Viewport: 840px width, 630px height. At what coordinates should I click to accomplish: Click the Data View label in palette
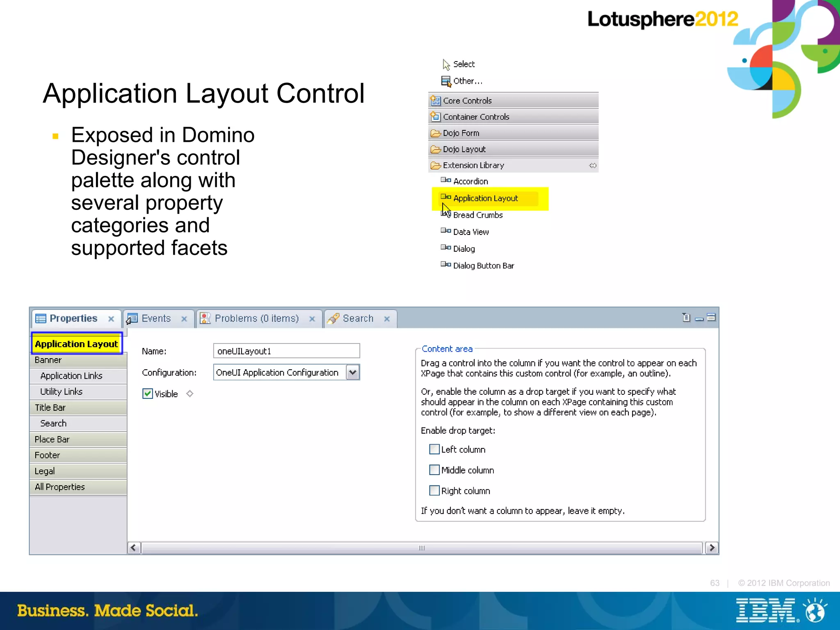471,232
